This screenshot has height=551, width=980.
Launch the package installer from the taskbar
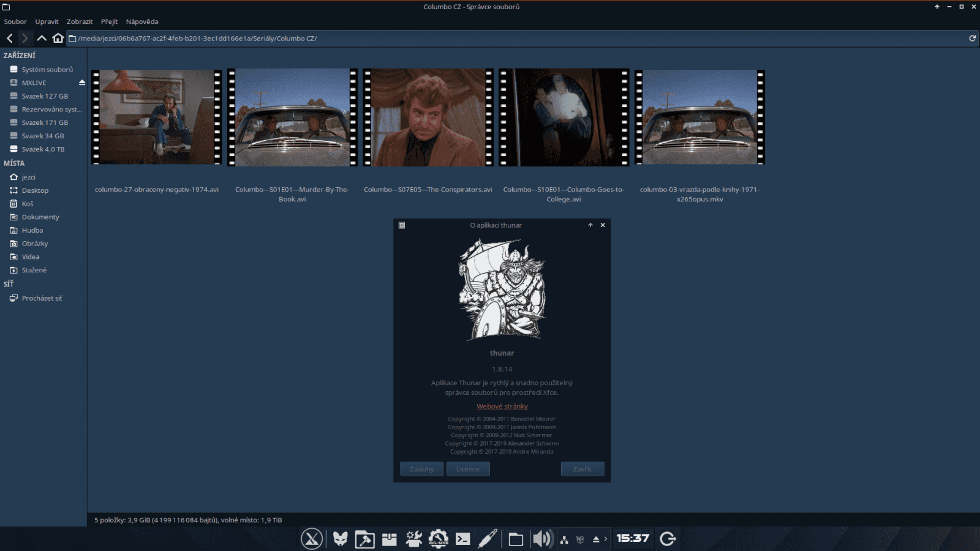[x=389, y=539]
